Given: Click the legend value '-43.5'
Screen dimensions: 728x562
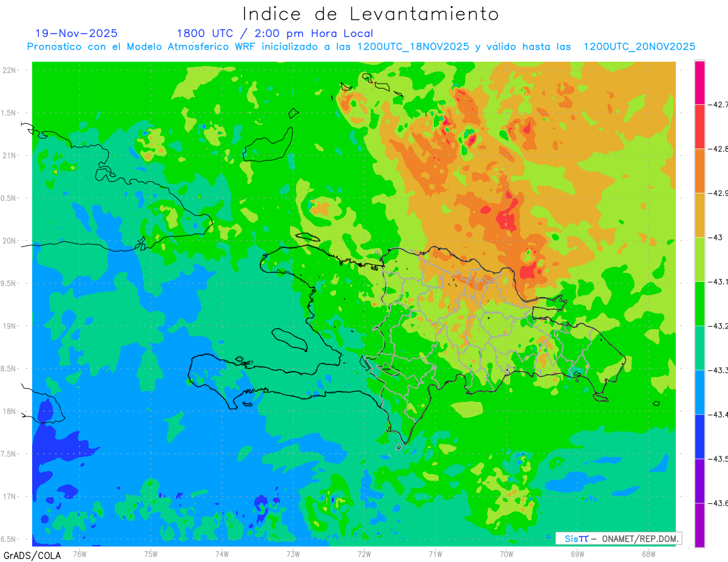Looking at the screenshot, I should [718, 459].
